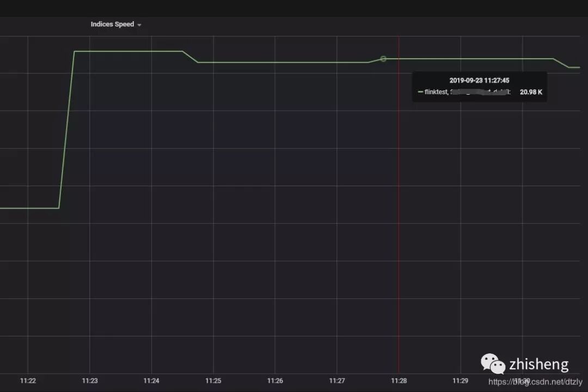This screenshot has height=392, width=588.
Task: Click the 11:23 time axis label
Action: [x=90, y=381]
